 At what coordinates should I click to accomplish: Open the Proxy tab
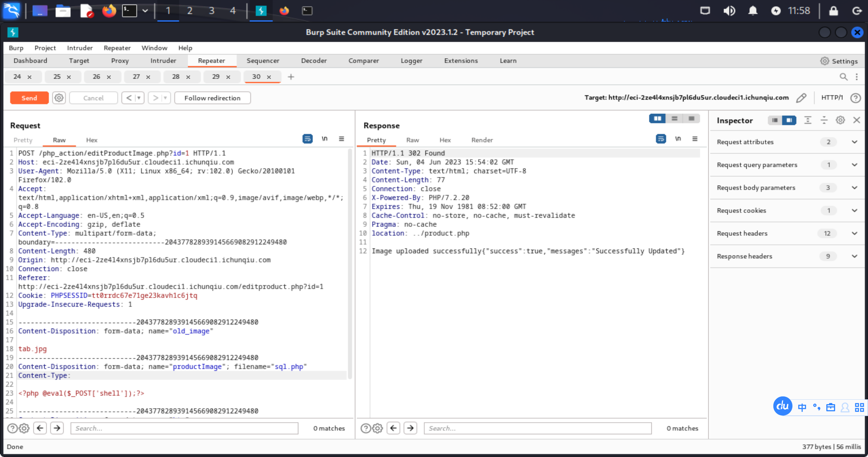pos(120,61)
